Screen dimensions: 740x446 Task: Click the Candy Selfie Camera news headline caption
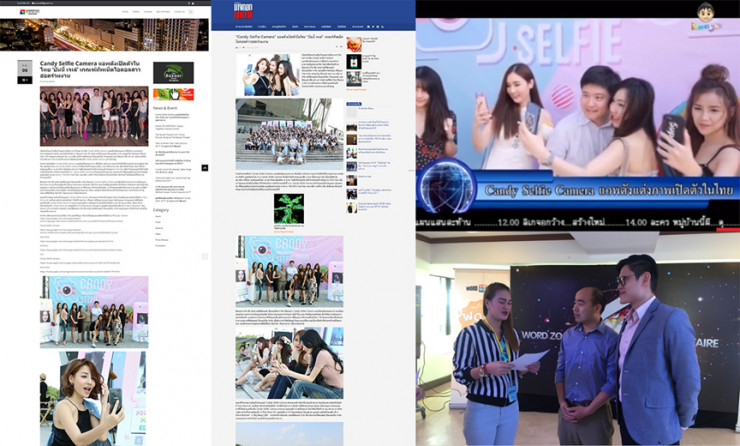tap(609, 190)
